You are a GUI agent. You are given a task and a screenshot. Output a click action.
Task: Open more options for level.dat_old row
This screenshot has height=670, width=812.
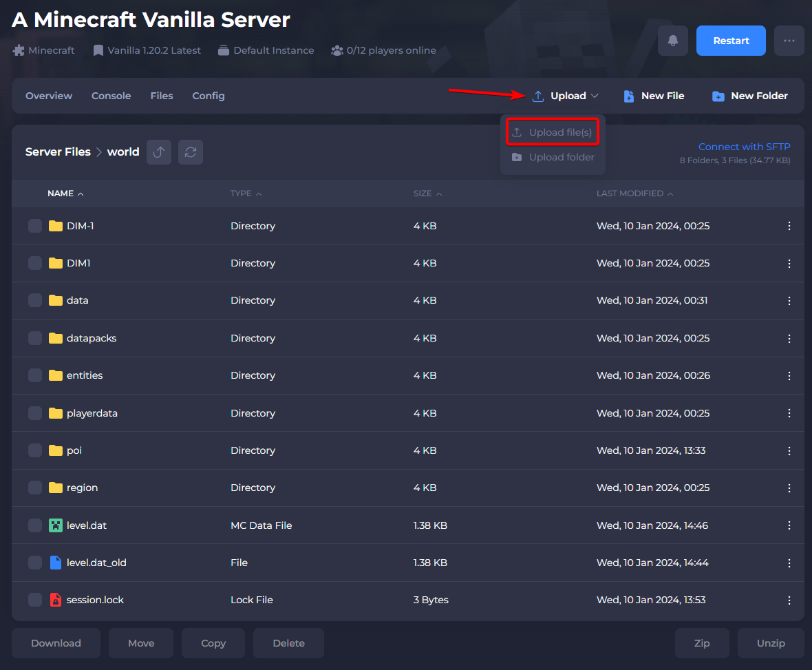(x=789, y=563)
